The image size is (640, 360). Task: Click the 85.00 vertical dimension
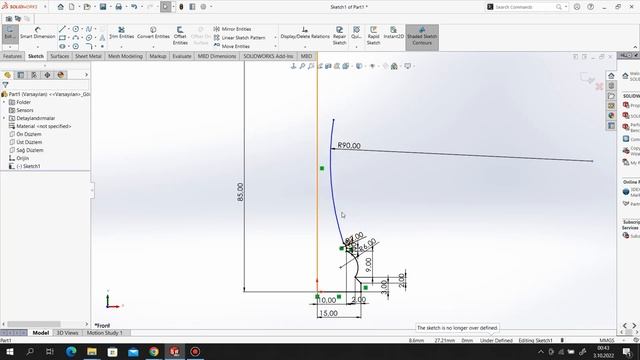[x=240, y=192]
